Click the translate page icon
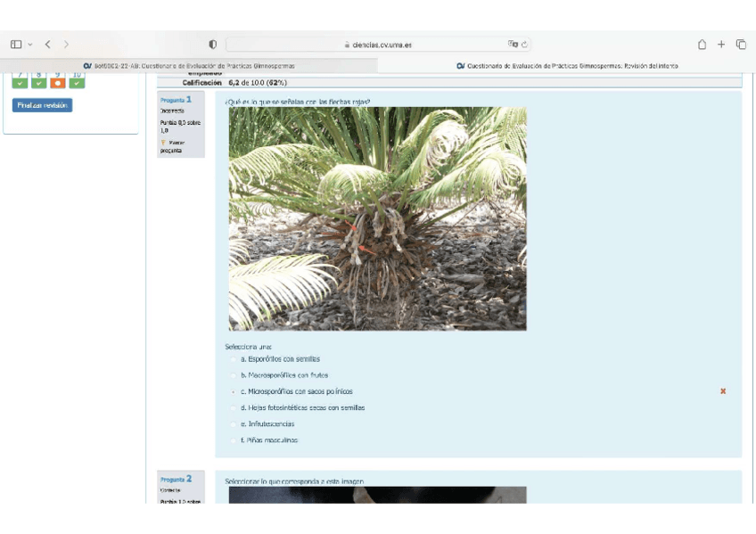Viewport: 756px width, 534px height. (513, 45)
